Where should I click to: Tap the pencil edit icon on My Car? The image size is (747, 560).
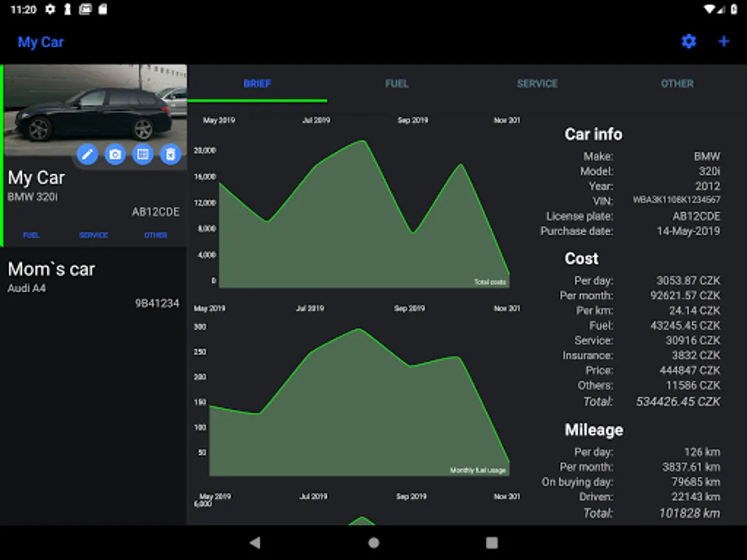pos(87,154)
